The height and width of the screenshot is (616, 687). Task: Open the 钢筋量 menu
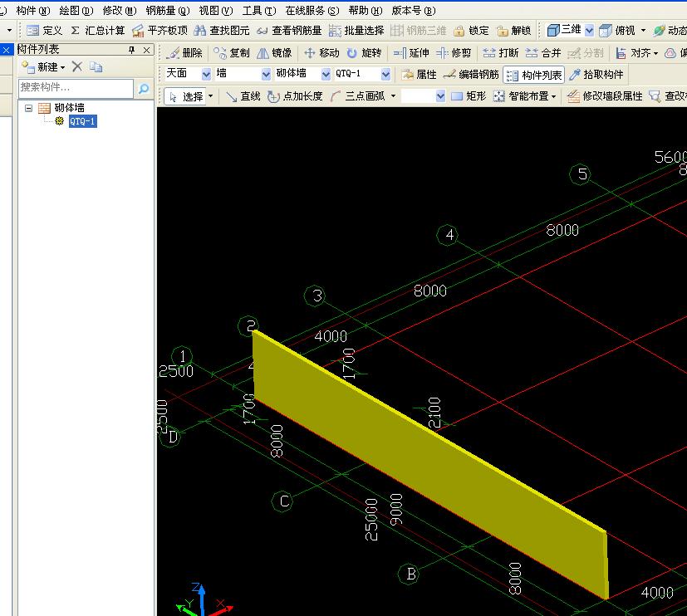click(168, 10)
